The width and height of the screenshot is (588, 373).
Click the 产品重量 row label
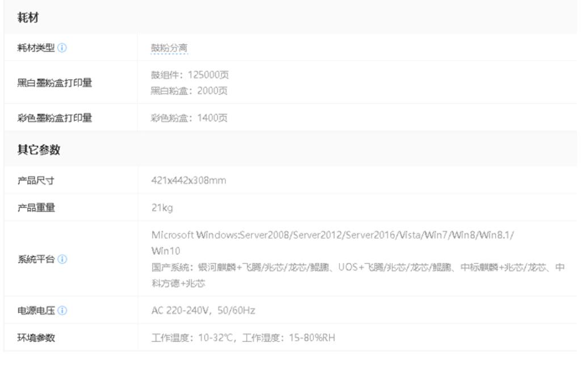pyautogui.click(x=36, y=208)
